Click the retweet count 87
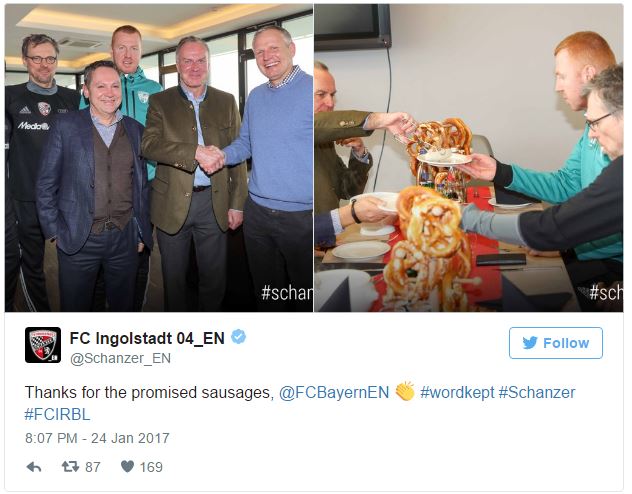 93,467
